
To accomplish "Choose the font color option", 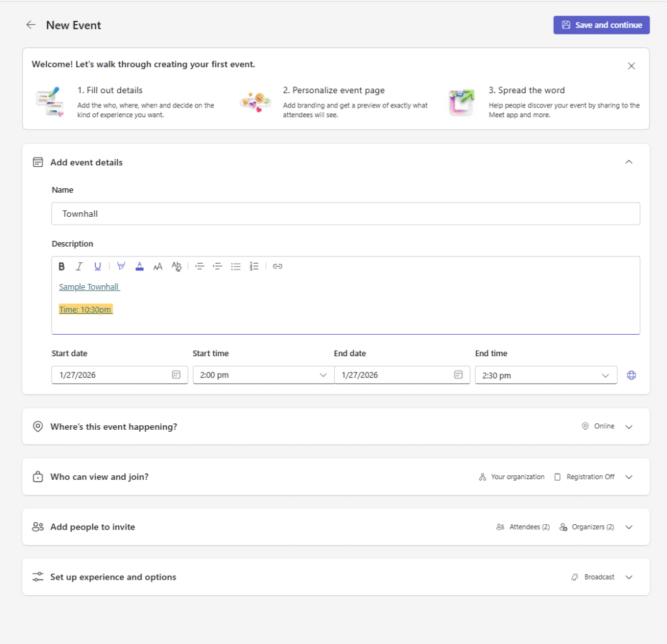I will (139, 266).
